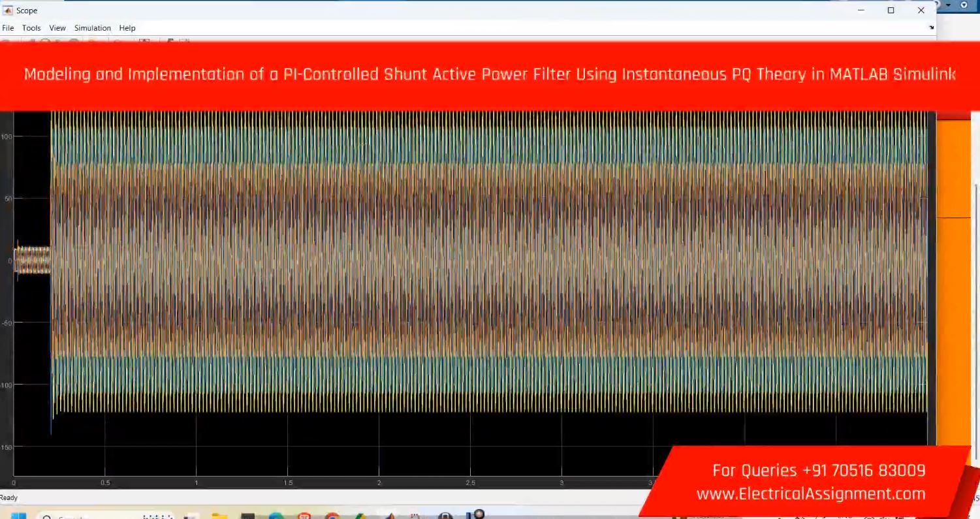Open Microsoft Edge from the taskbar
This screenshot has width=980, height=519.
click(x=276, y=516)
